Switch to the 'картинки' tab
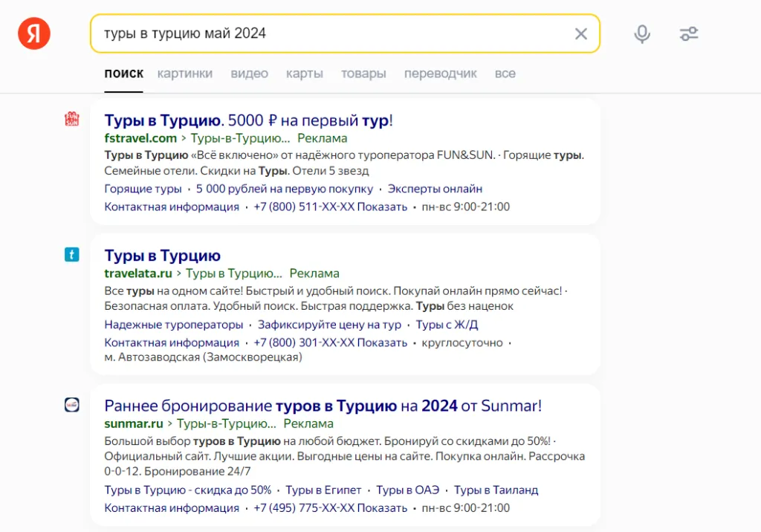The width and height of the screenshot is (761, 532). click(185, 74)
